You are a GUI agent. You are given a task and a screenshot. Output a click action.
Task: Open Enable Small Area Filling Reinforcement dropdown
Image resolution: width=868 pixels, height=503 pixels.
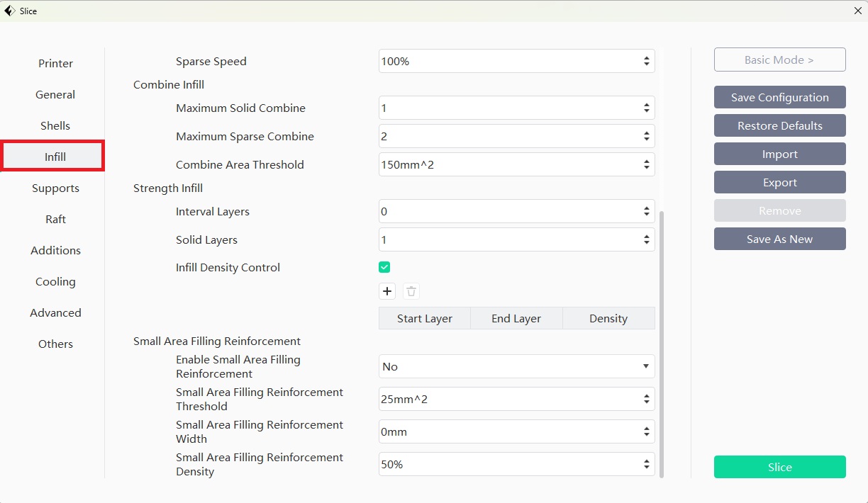pyautogui.click(x=516, y=366)
